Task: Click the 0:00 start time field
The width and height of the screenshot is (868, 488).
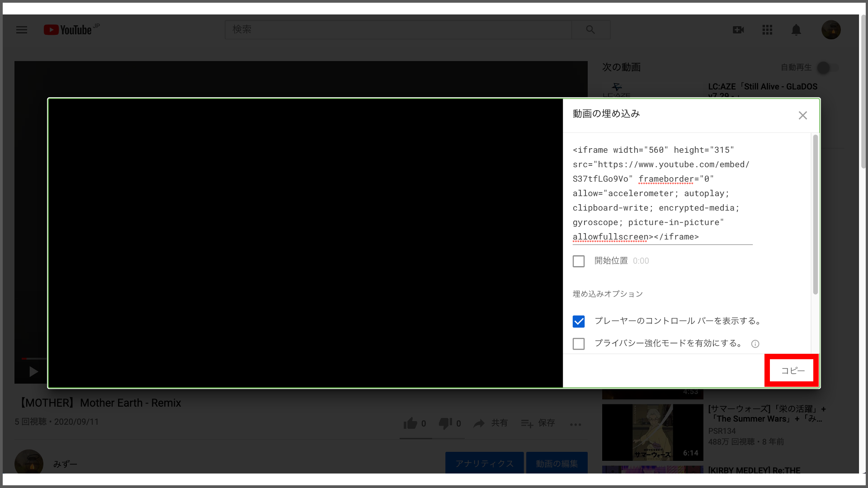Action: [x=641, y=261]
